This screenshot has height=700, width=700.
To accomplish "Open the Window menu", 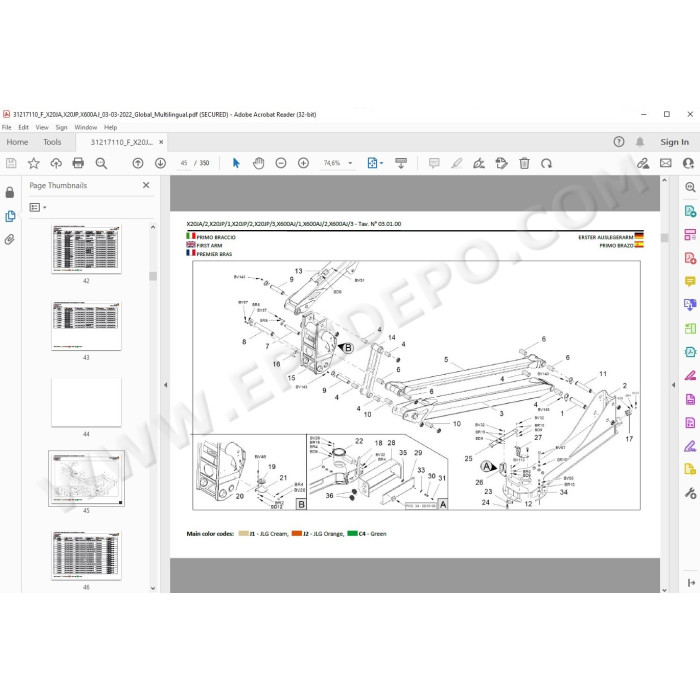I will click(85, 127).
